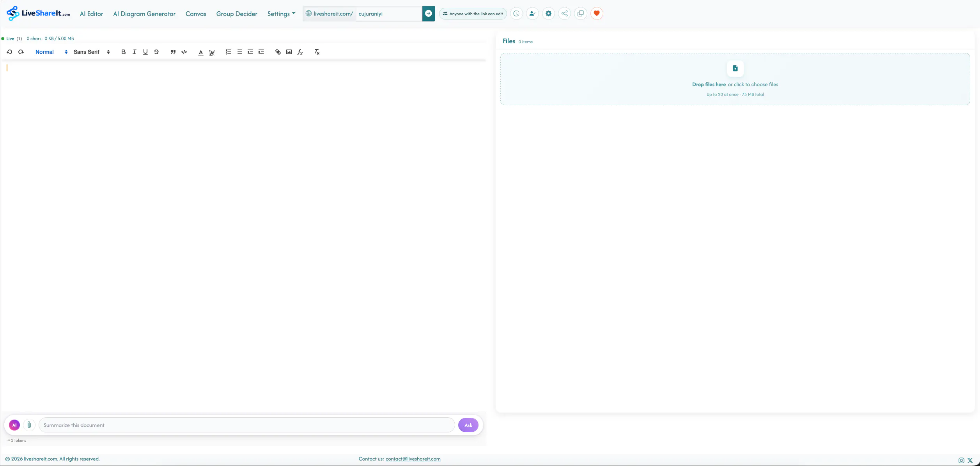980x466 pixels.
Task: Open 'Anyone with the link can edit' permissions
Action: click(x=473, y=14)
